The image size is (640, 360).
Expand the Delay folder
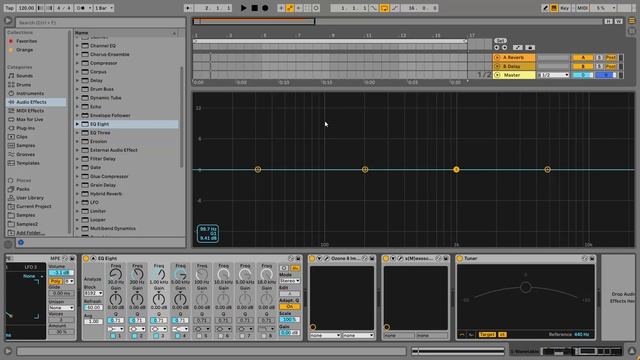click(x=77, y=80)
